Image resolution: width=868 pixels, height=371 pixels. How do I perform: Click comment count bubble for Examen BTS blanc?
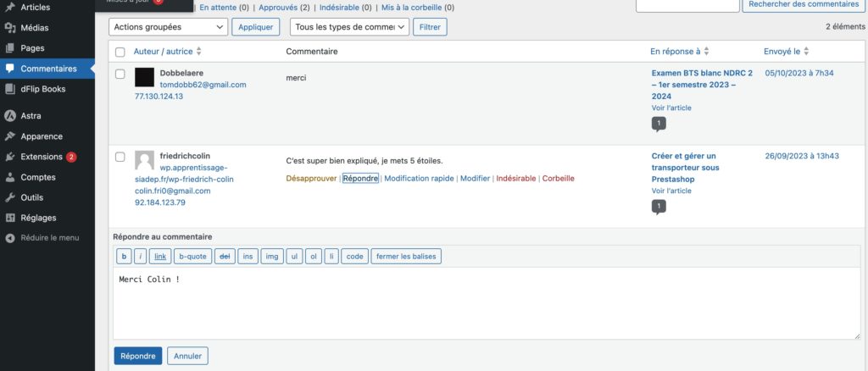coord(658,124)
